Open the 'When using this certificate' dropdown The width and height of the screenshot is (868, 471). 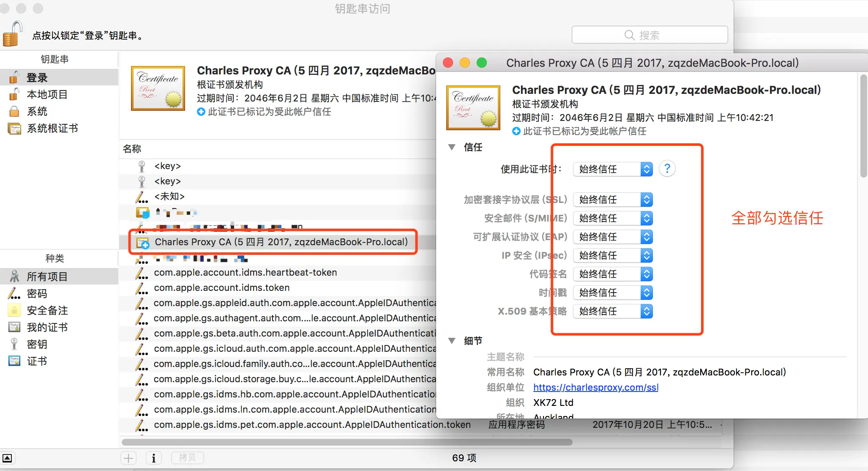coord(613,169)
